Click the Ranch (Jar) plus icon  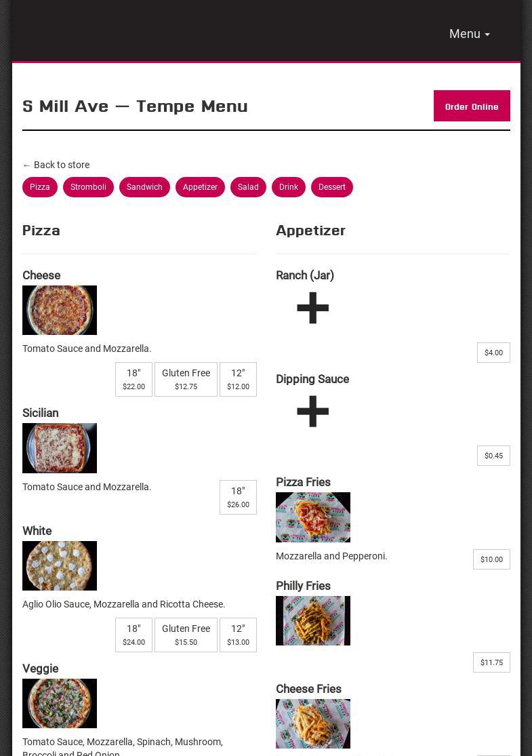312,309
